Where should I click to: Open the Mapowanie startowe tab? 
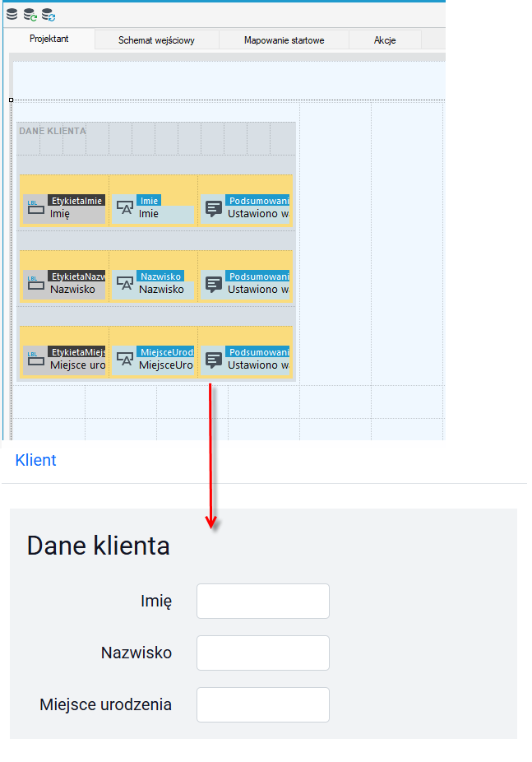[x=284, y=40]
